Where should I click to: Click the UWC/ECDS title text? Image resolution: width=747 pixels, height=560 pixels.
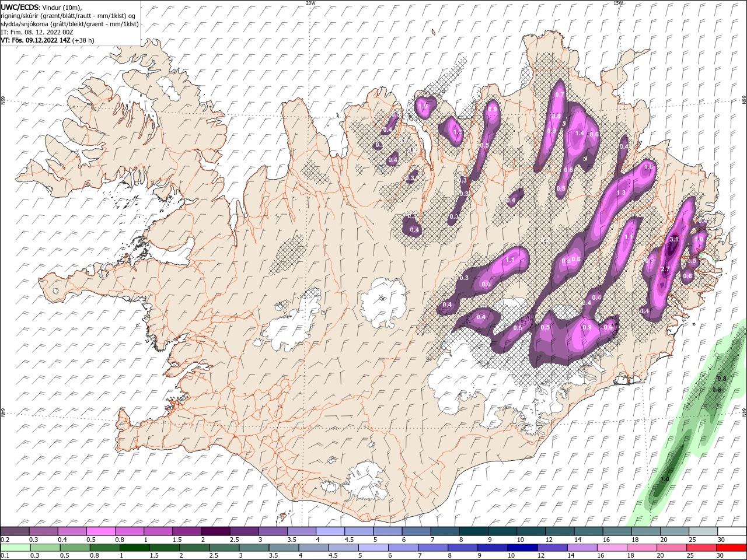click(x=20, y=7)
